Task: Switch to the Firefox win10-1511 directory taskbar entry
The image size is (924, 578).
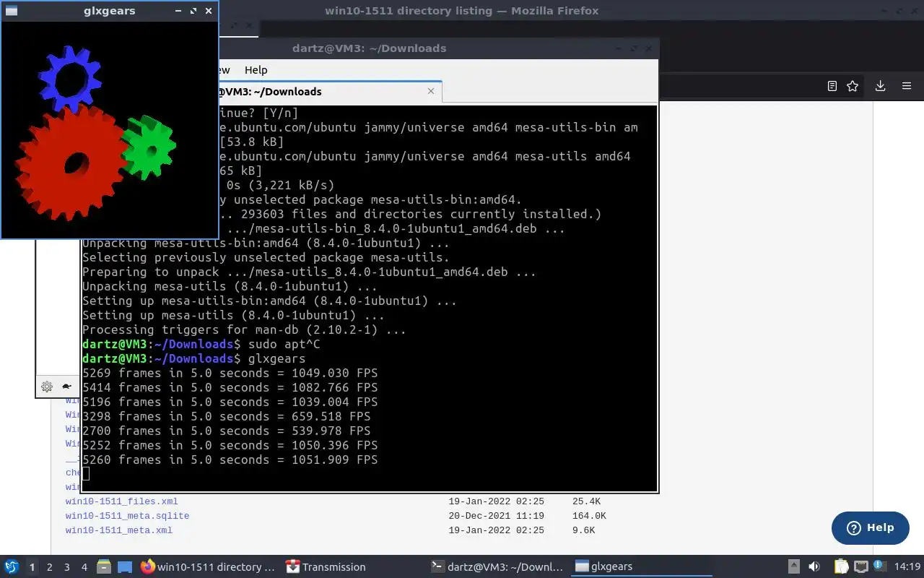Action: pyautogui.click(x=208, y=567)
